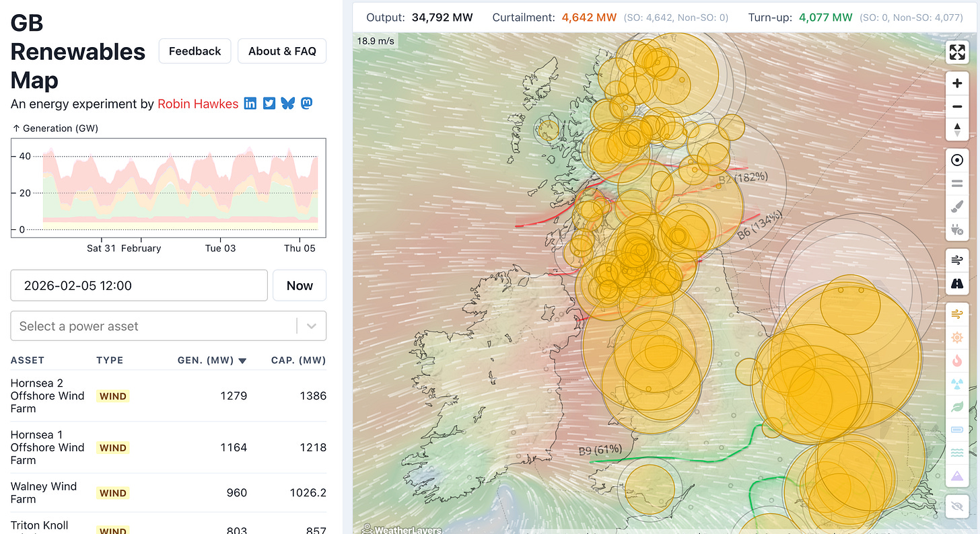Open Robin Hawkes' Twitter profile
The height and width of the screenshot is (534, 980).
click(269, 104)
